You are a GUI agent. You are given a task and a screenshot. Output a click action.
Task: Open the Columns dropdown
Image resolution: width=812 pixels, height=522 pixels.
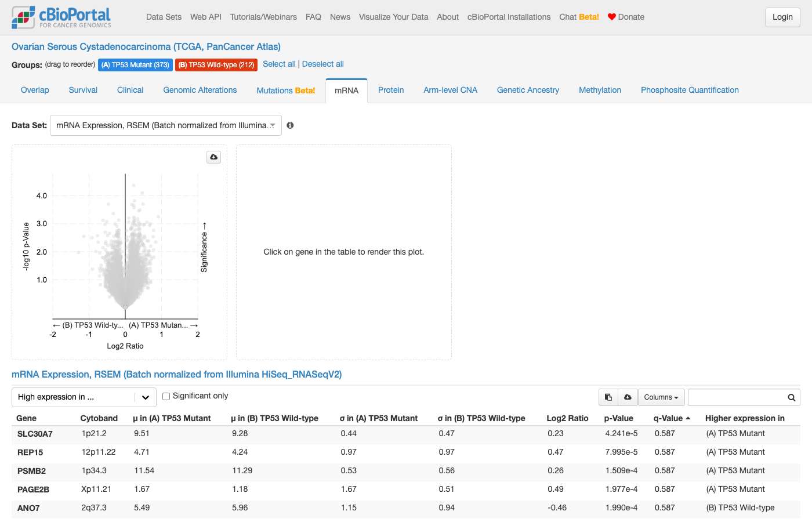661,397
